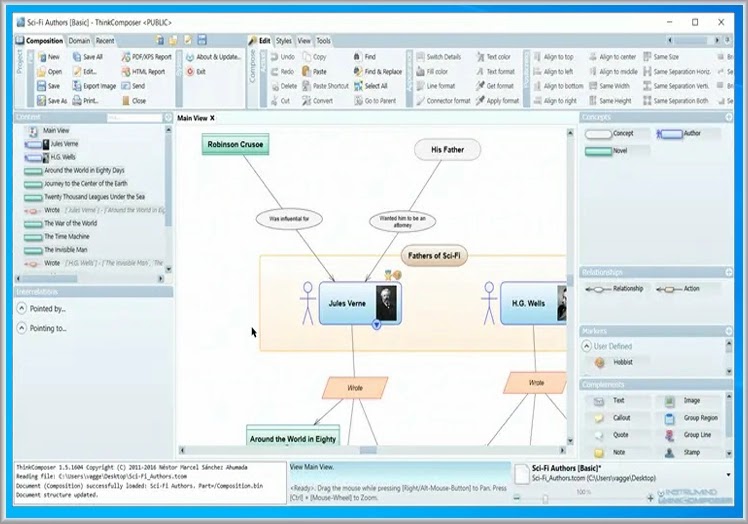This screenshot has width=748, height=524.
Task: Select the Fathers of Sci-Fi group label
Action: pos(434,256)
